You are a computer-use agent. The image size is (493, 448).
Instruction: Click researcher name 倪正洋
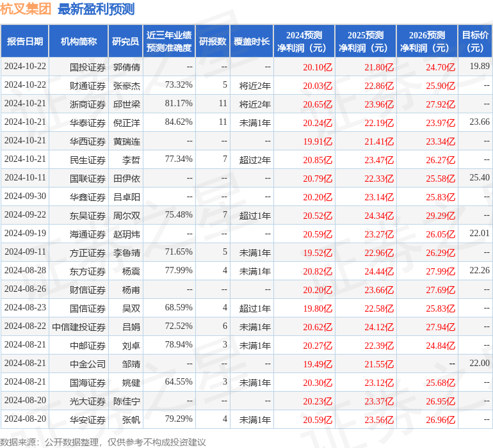click(126, 123)
